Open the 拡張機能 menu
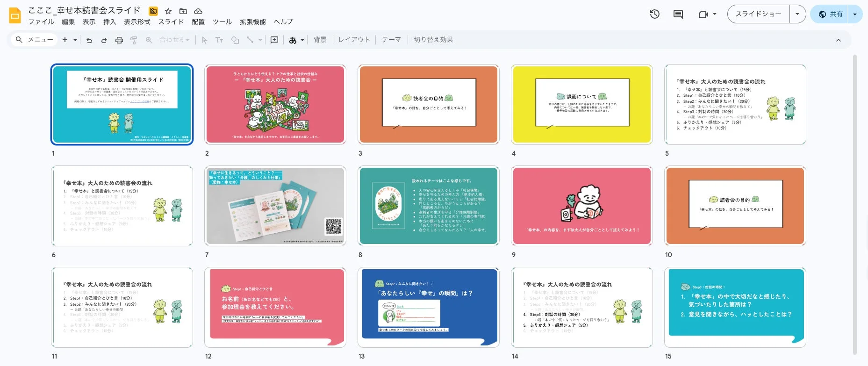Screen dimensions: 868x366 [x=252, y=22]
